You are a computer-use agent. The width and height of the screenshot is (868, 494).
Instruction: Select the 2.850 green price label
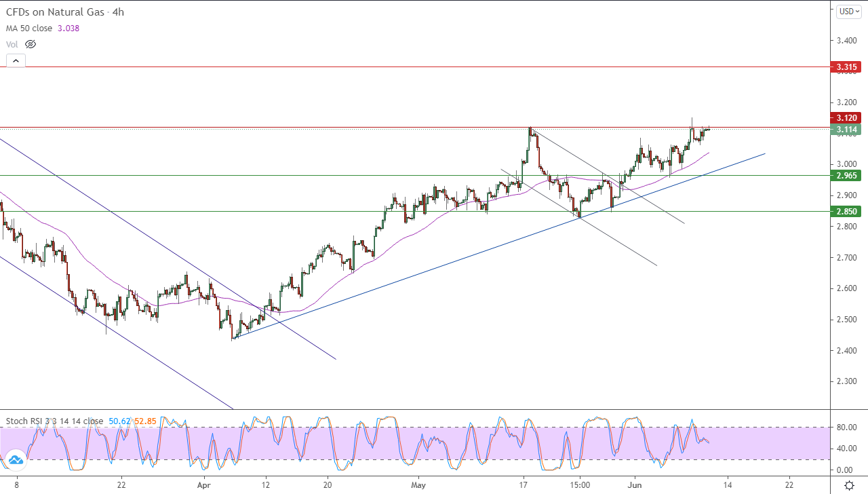848,212
